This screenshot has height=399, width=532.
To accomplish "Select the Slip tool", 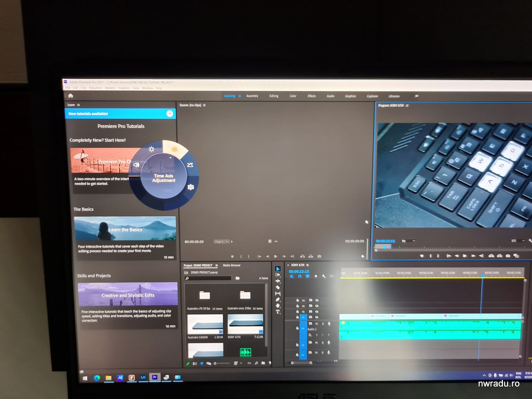I will [x=278, y=293].
